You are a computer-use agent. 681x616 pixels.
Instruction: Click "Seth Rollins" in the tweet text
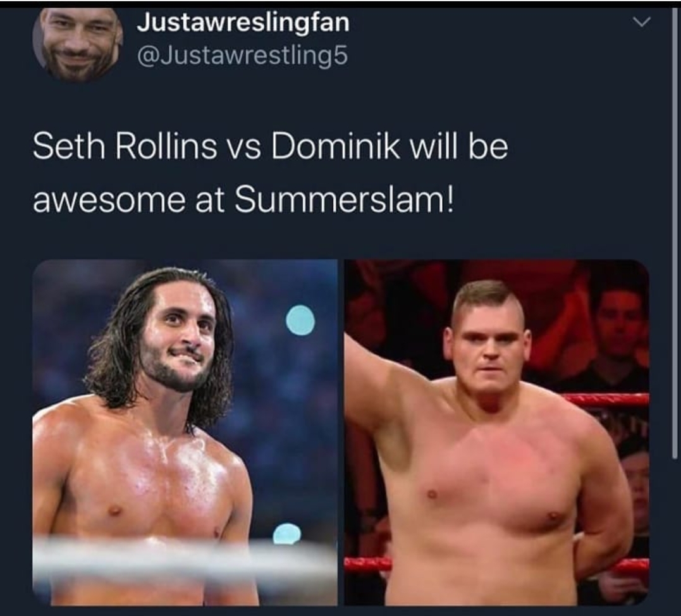click(125, 146)
